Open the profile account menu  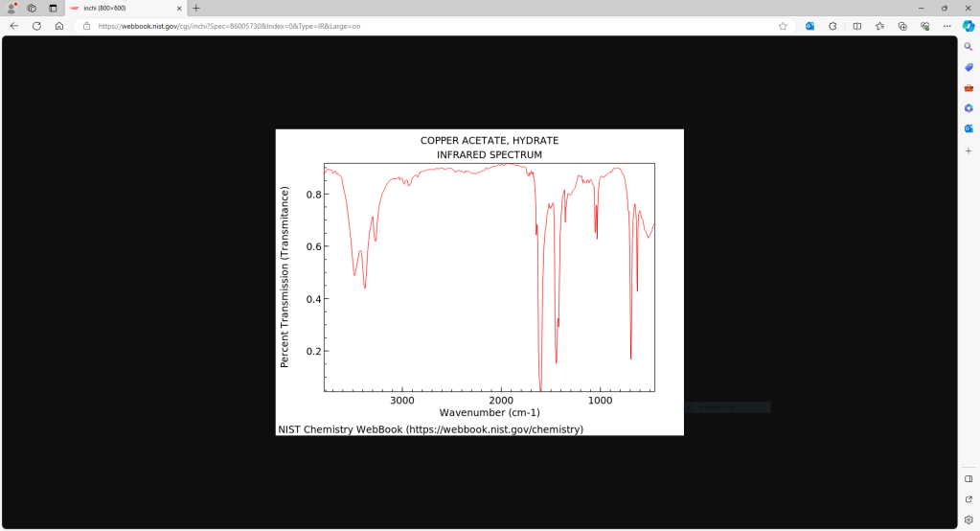11,8
